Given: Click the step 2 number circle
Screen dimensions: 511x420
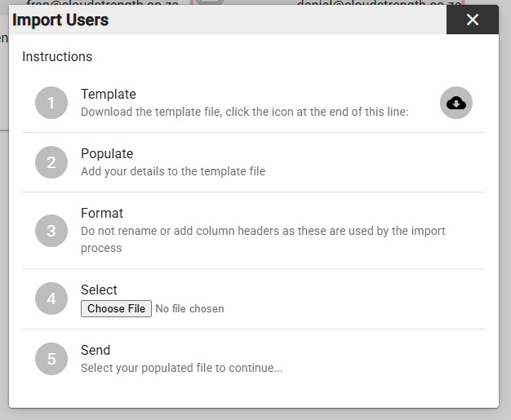Looking at the screenshot, I should tap(51, 162).
